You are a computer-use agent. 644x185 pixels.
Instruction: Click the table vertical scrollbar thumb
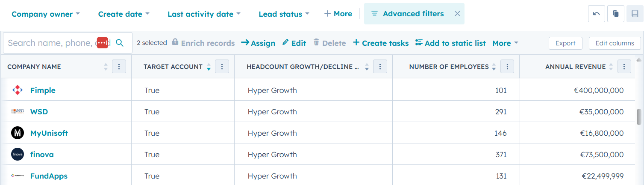tap(639, 116)
